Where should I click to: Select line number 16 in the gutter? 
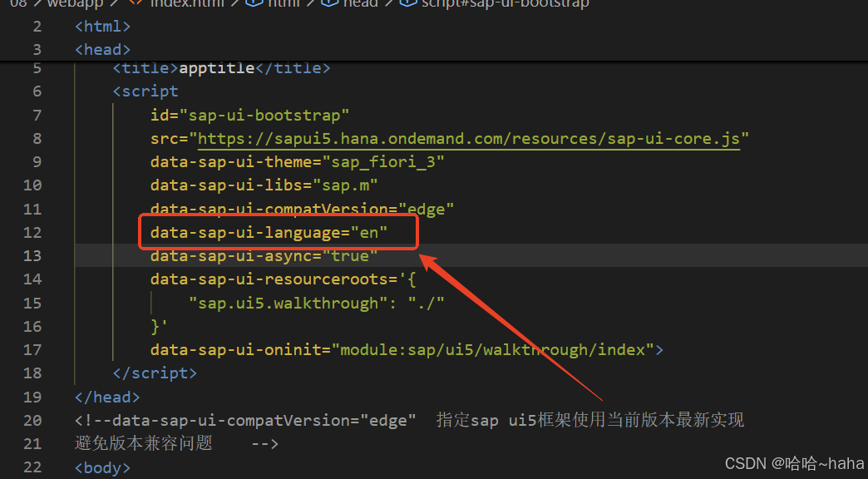click(x=32, y=327)
